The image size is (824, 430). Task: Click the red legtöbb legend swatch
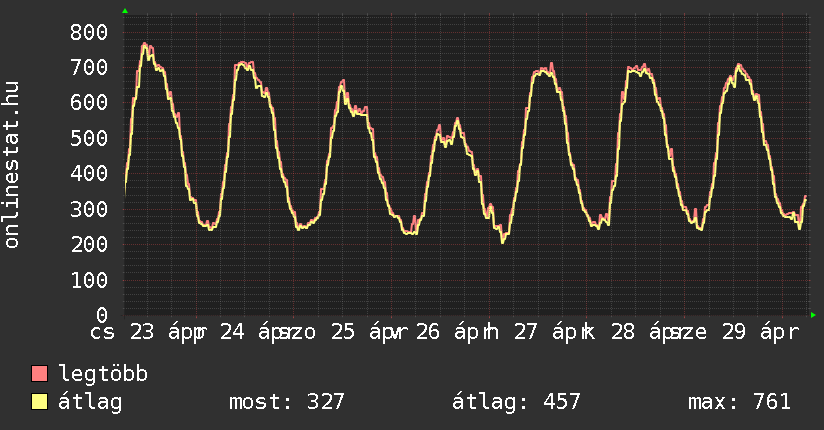pos(40,374)
